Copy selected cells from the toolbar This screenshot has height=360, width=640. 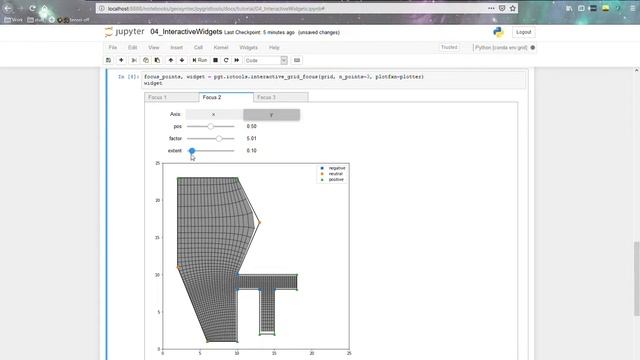(x=146, y=60)
